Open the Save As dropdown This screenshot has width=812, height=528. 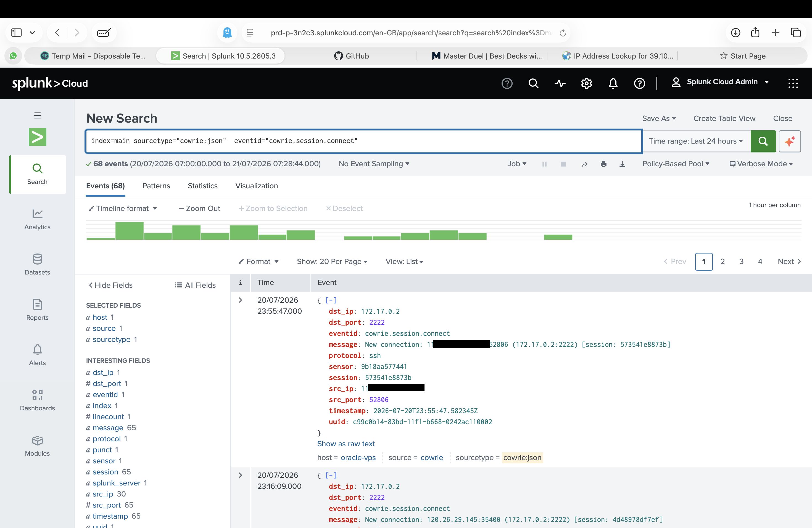[659, 118]
